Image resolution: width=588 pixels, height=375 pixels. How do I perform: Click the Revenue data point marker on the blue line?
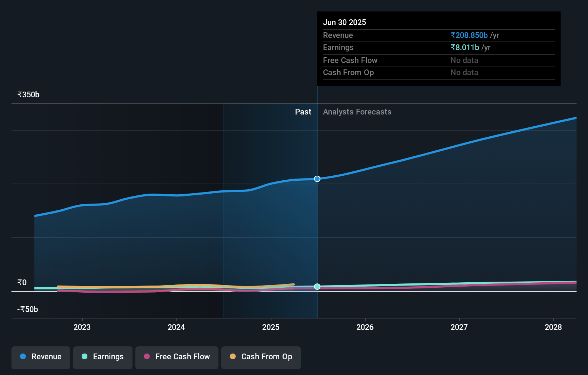tap(317, 179)
